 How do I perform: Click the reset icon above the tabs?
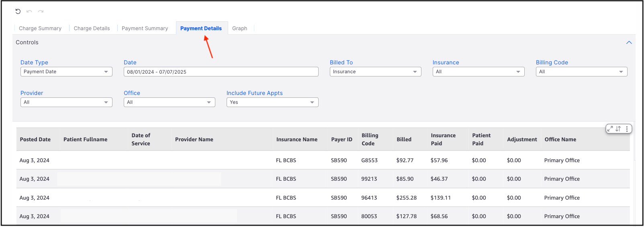(x=18, y=11)
